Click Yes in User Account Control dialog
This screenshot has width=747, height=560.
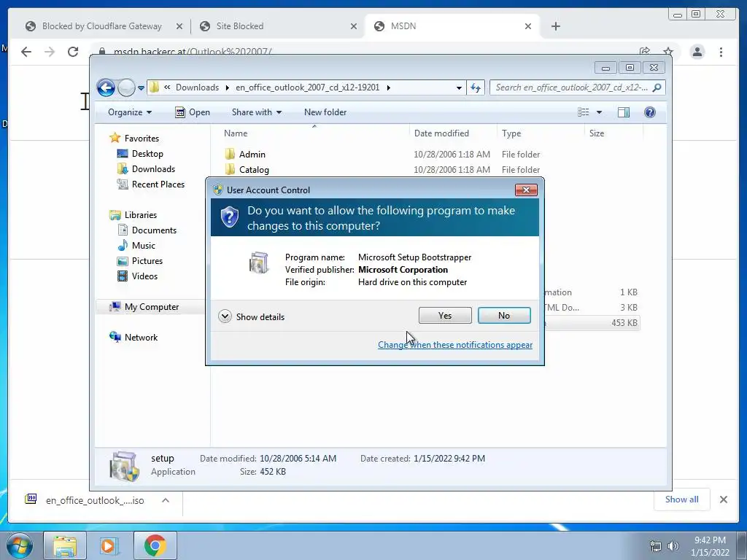(x=445, y=315)
